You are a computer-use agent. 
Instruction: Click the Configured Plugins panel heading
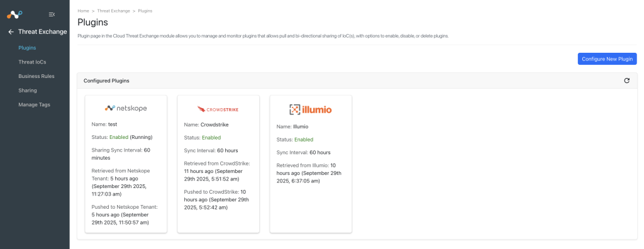point(106,81)
